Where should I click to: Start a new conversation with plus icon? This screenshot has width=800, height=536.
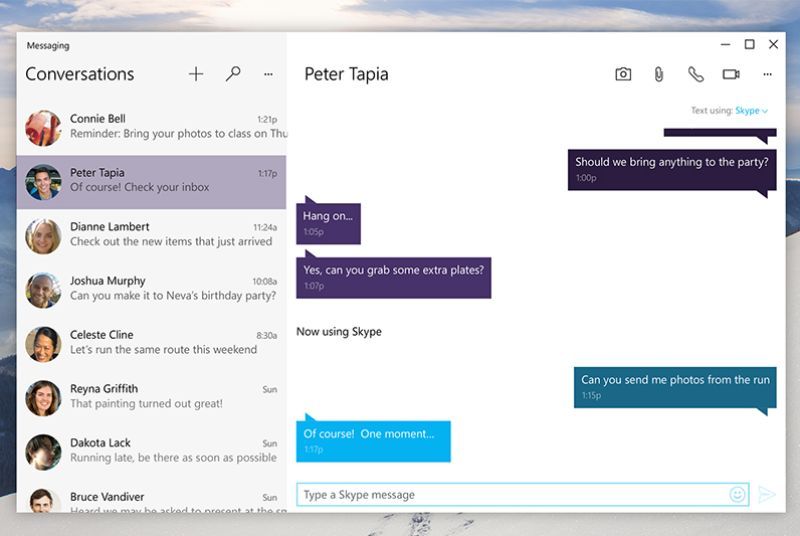point(196,74)
